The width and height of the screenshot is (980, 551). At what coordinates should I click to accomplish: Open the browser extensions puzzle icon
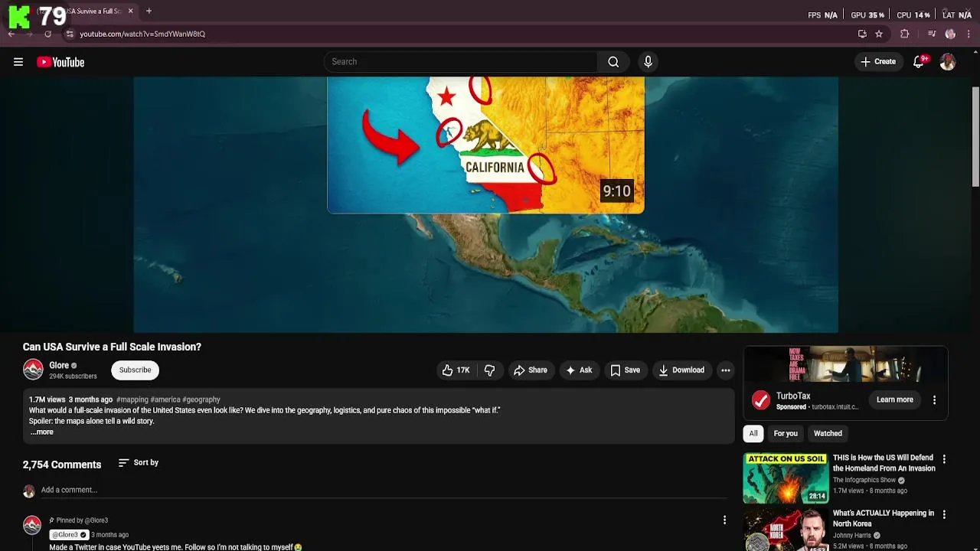click(904, 34)
